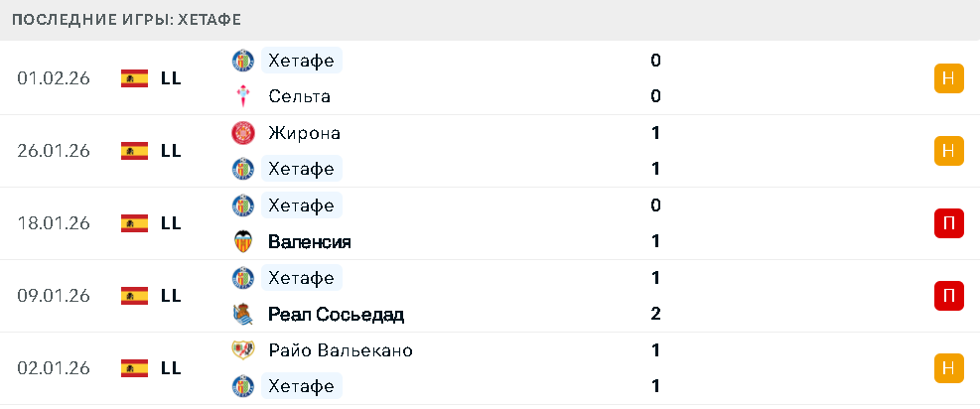Click the Последние игры: Хетафе header
980x409 pixels.
coord(126,20)
